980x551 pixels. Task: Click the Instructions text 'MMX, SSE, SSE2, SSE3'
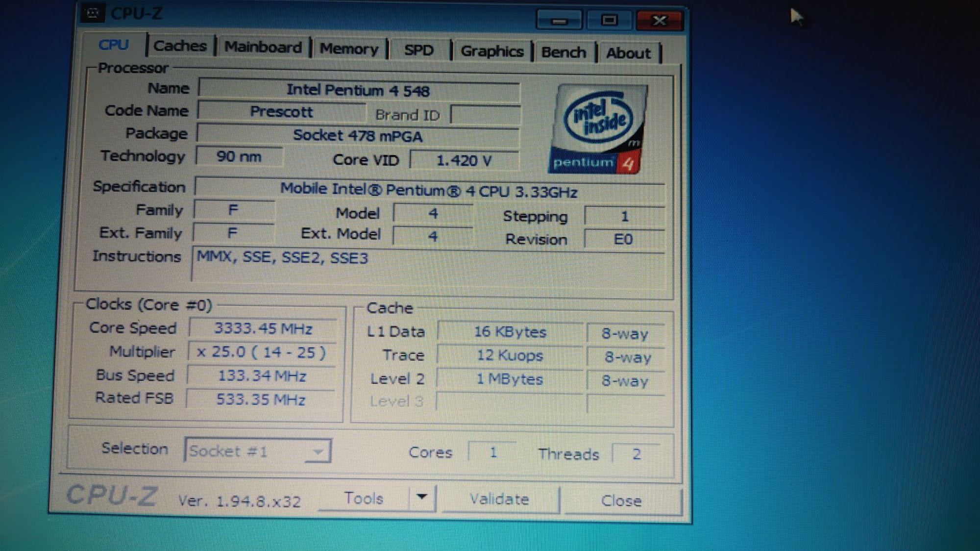pos(282,257)
